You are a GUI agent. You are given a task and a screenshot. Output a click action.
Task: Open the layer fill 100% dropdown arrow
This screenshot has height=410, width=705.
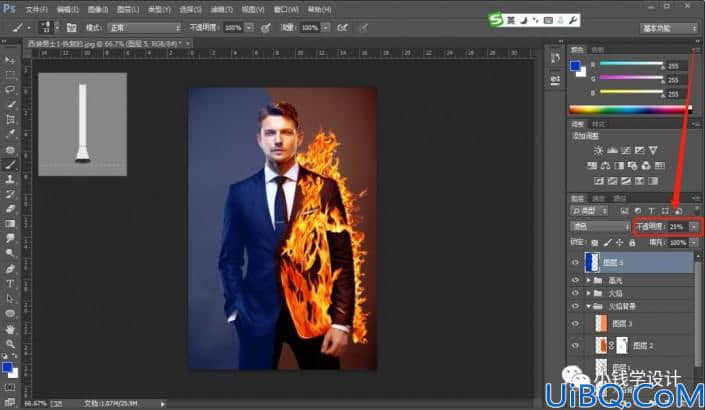coord(694,243)
